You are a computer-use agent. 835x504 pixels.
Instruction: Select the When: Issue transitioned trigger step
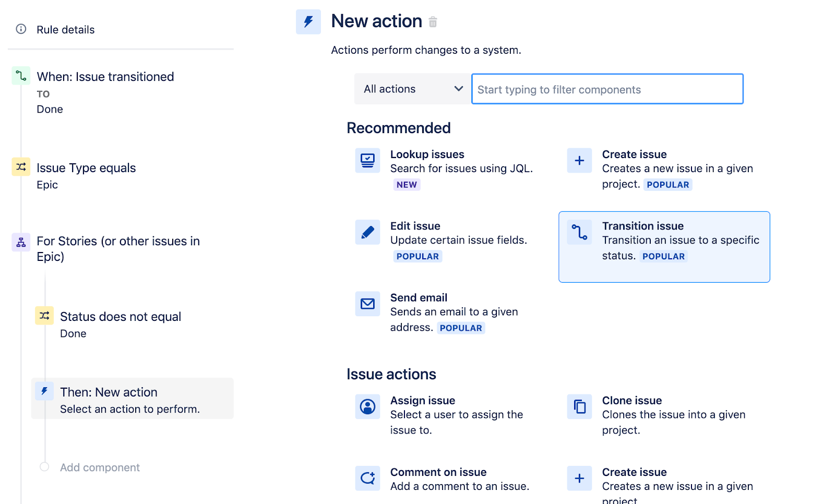tap(105, 76)
